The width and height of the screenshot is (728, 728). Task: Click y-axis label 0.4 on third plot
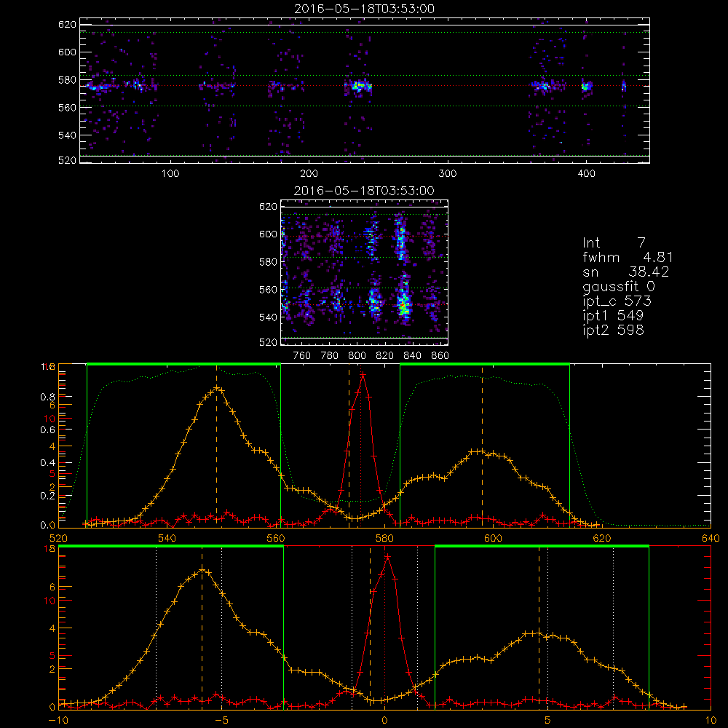pos(47,463)
